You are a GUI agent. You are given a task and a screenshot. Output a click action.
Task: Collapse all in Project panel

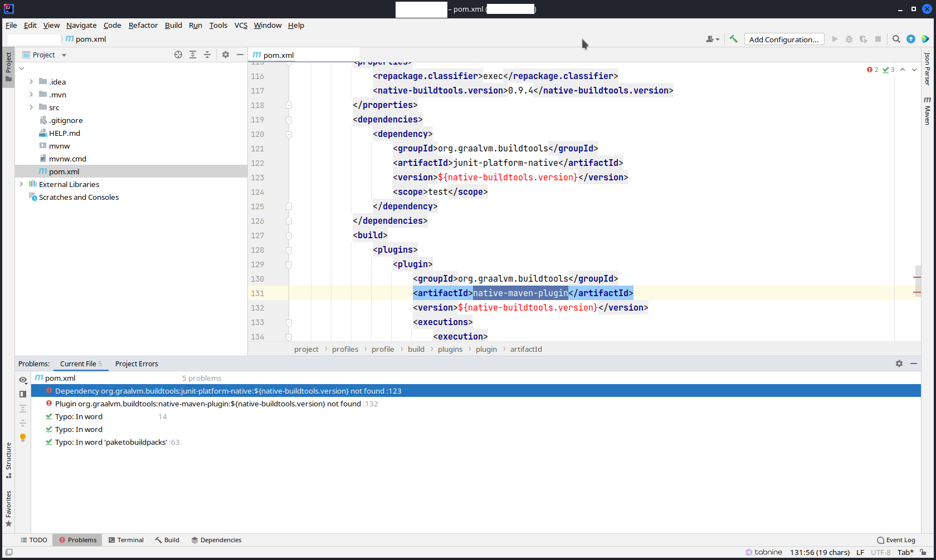click(207, 55)
